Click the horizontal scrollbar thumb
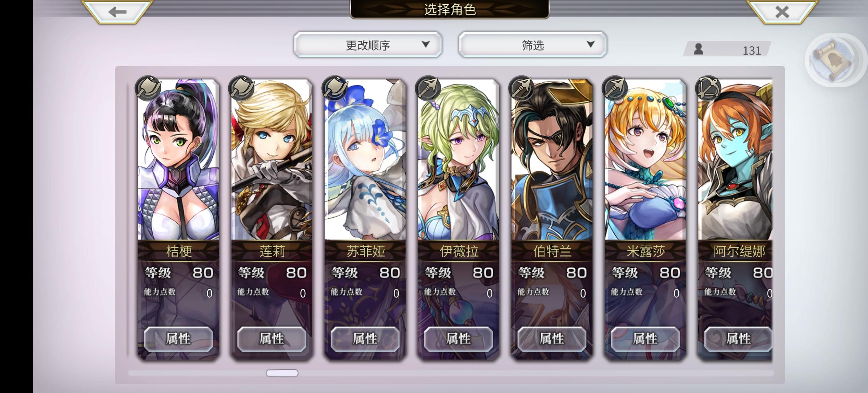868x393 pixels. pos(282,373)
